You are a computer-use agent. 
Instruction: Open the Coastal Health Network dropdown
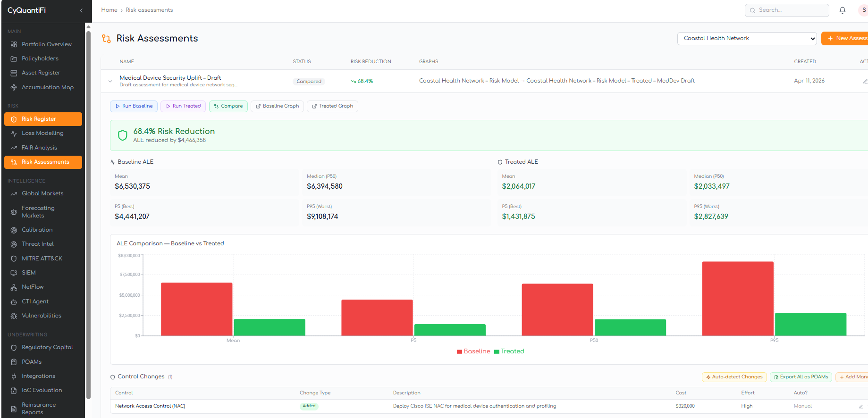(747, 39)
